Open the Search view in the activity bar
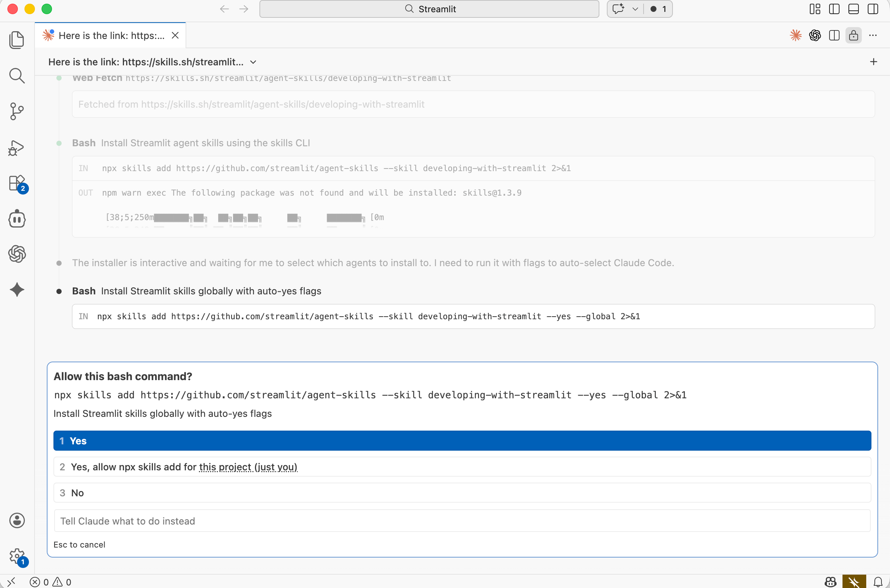Image resolution: width=890 pixels, height=588 pixels. click(17, 75)
